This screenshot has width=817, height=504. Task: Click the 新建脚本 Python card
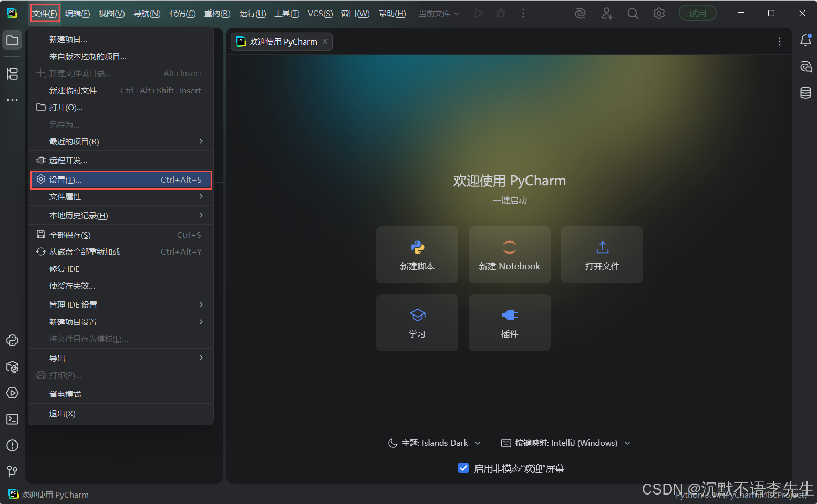pos(417,255)
